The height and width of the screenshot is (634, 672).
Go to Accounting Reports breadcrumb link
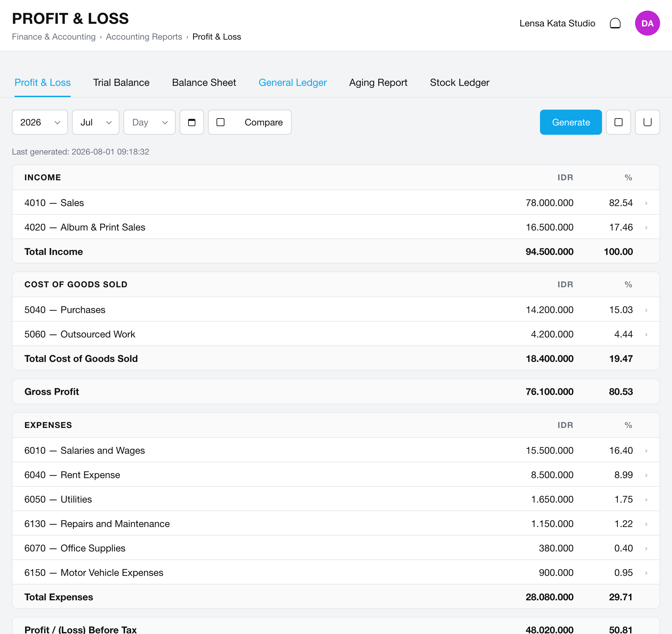pyautogui.click(x=144, y=37)
